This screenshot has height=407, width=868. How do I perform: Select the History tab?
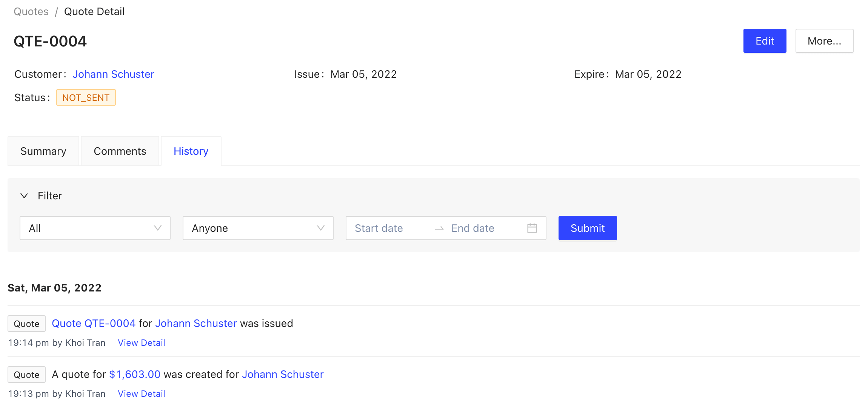coord(191,151)
